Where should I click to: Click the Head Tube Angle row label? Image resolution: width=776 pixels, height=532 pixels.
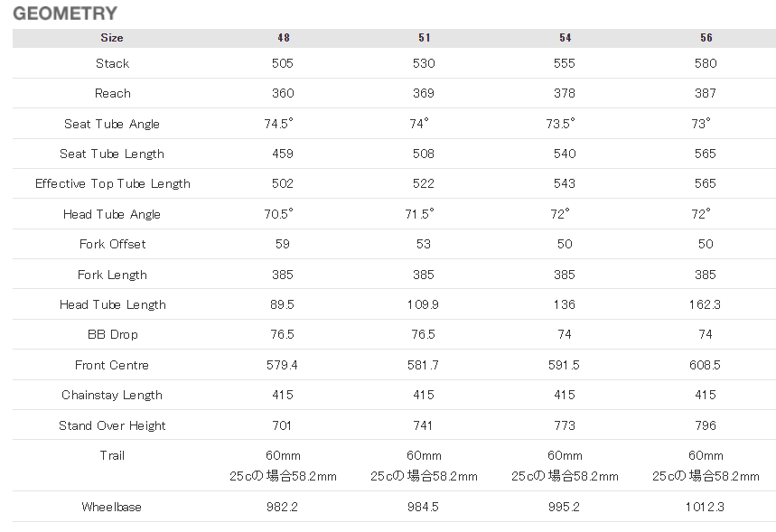(112, 214)
